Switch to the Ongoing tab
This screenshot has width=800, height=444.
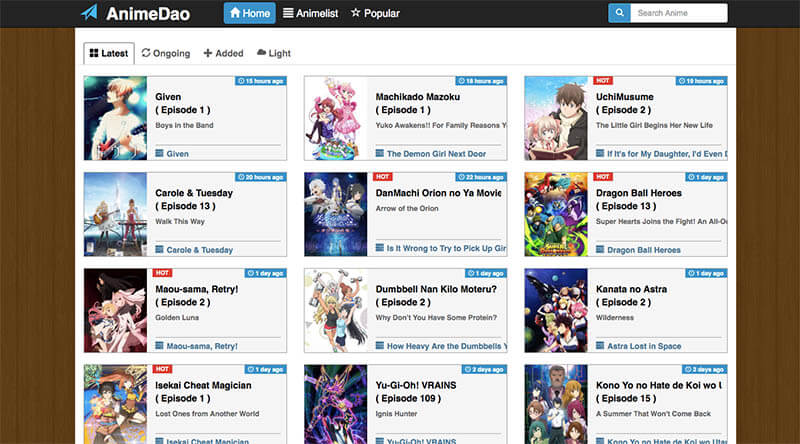click(x=166, y=53)
